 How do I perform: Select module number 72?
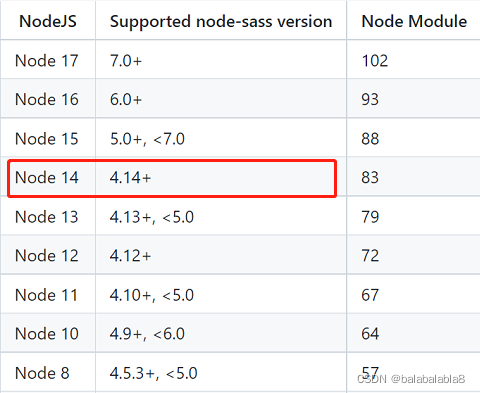click(370, 256)
